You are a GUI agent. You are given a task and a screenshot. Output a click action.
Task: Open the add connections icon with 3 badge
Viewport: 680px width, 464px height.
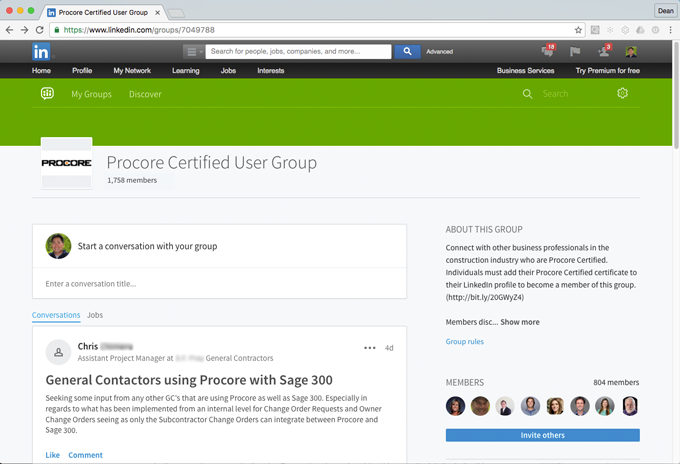(x=604, y=51)
